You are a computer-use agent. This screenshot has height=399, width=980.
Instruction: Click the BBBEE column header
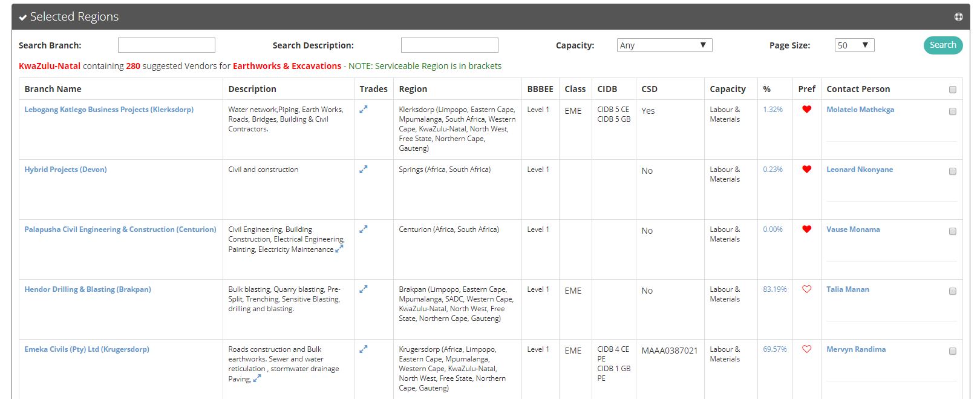(540, 89)
